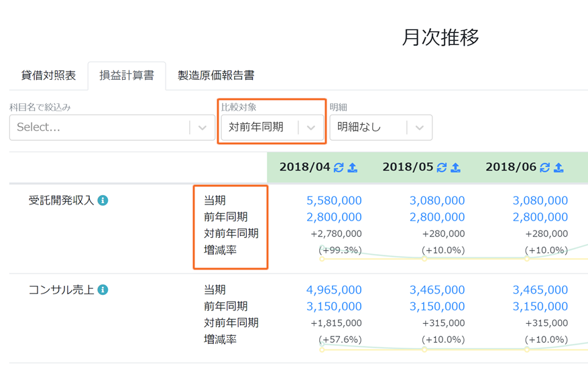Image resolution: width=588 pixels, height=366 pixels.
Task: Open 受託開発収入 当期 3,080,000 for 2018/05
Action: coord(437,200)
